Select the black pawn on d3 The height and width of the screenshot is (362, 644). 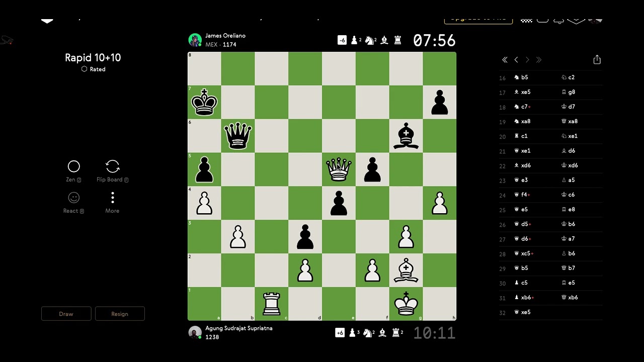click(x=305, y=237)
